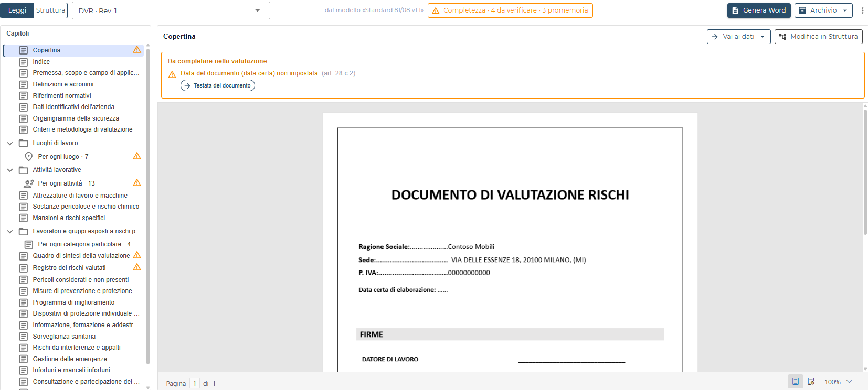Click the folder icon of Attività lavorative

[x=24, y=170]
